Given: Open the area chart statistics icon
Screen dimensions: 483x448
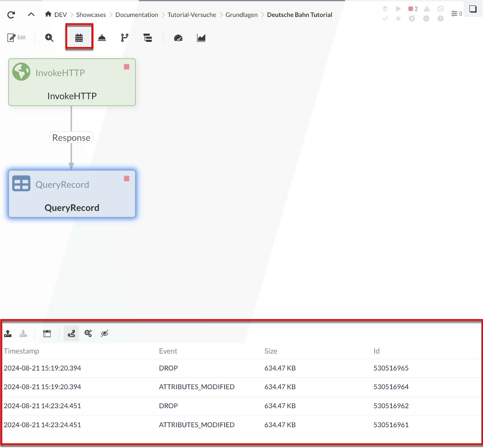Looking at the screenshot, I should tap(201, 38).
